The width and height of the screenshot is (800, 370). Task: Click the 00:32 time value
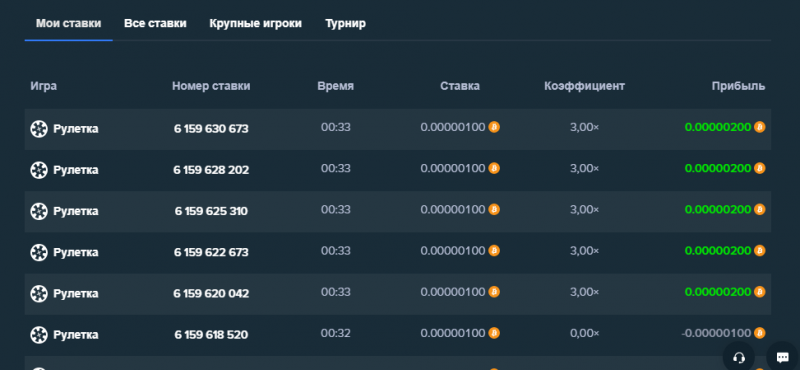pos(336,333)
